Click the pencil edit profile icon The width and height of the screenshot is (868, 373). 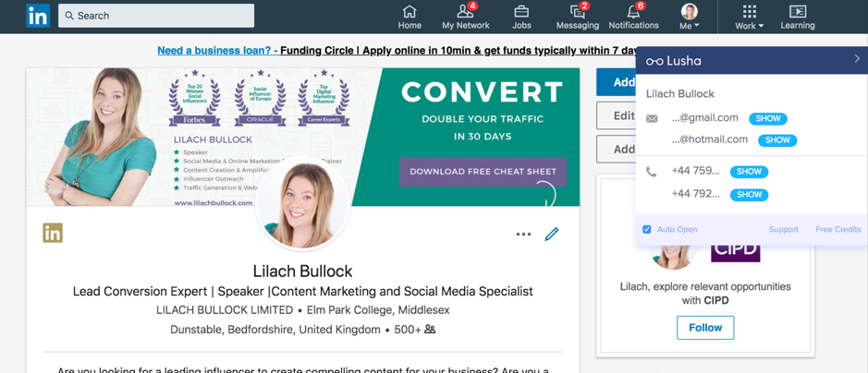[552, 234]
